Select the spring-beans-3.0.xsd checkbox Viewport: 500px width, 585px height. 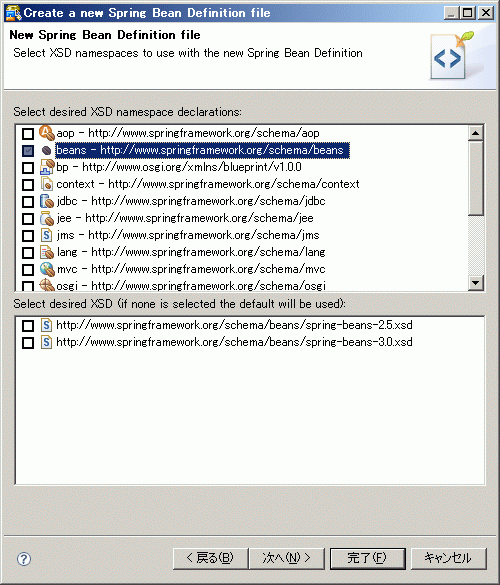tap(28, 342)
